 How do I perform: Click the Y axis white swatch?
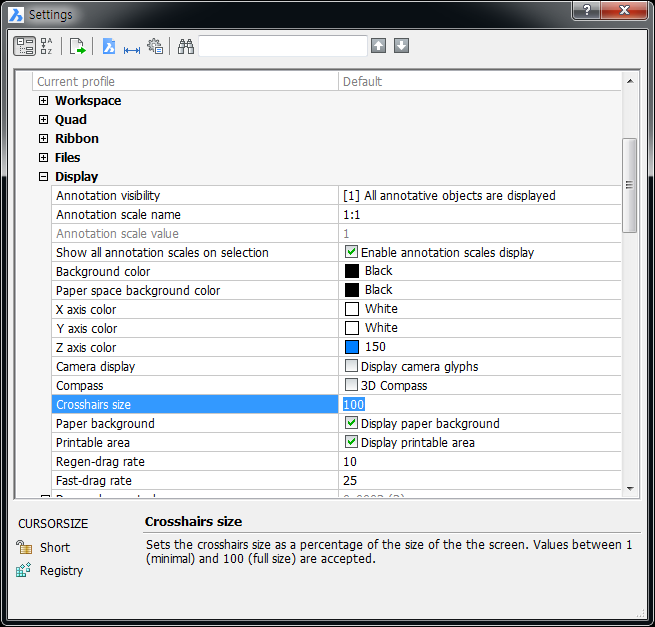pyautogui.click(x=352, y=328)
